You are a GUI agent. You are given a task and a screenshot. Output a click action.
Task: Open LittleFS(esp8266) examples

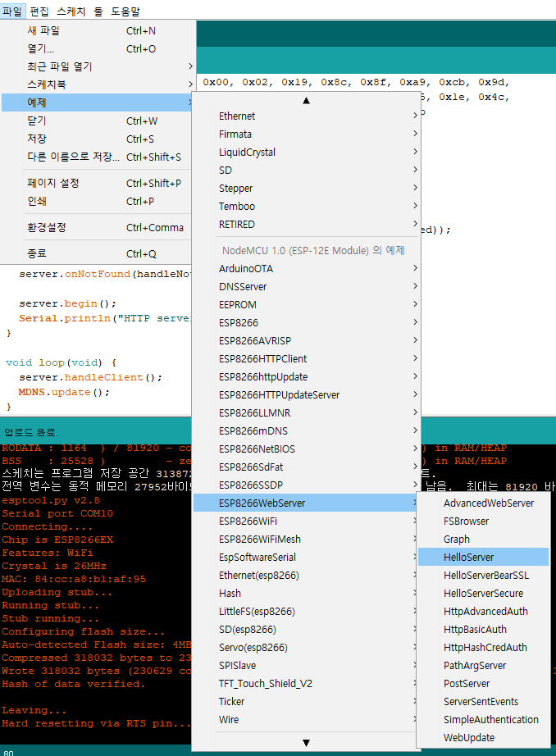(307, 611)
